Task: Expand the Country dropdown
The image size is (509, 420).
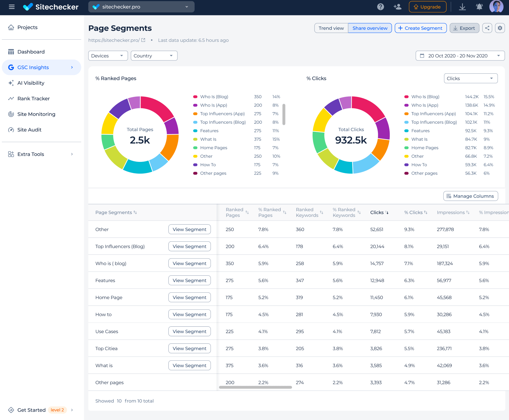Action: coord(154,56)
